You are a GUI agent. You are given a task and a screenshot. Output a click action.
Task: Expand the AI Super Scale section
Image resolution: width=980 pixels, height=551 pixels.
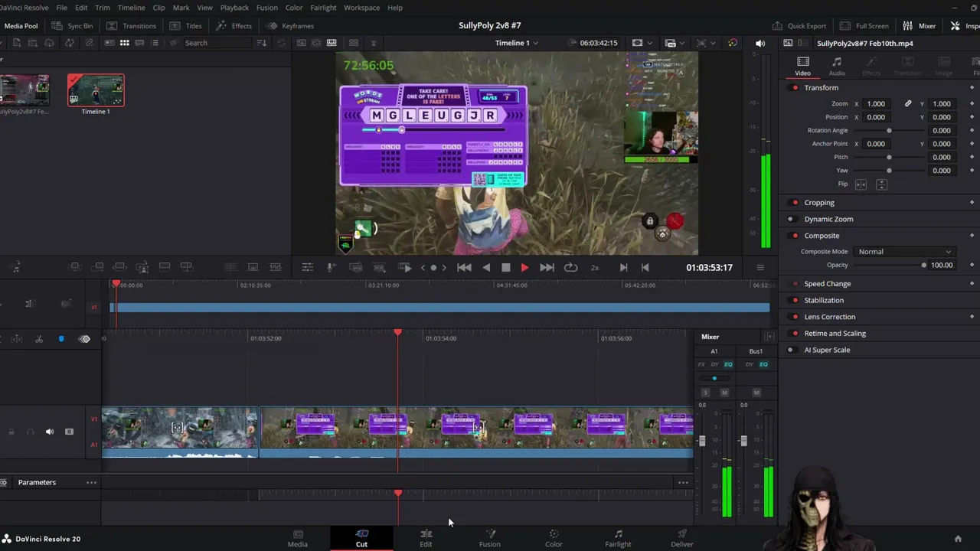coord(827,350)
